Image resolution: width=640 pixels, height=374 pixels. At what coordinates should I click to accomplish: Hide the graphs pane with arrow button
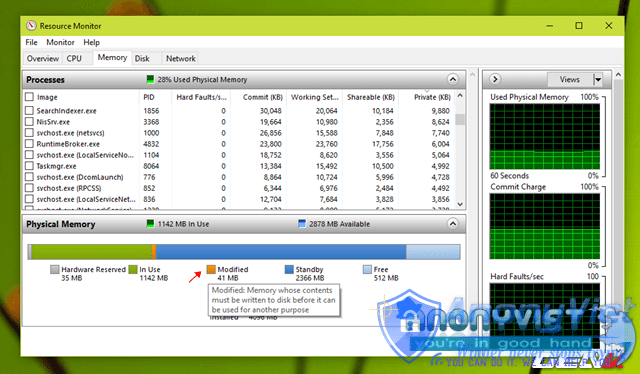click(495, 79)
